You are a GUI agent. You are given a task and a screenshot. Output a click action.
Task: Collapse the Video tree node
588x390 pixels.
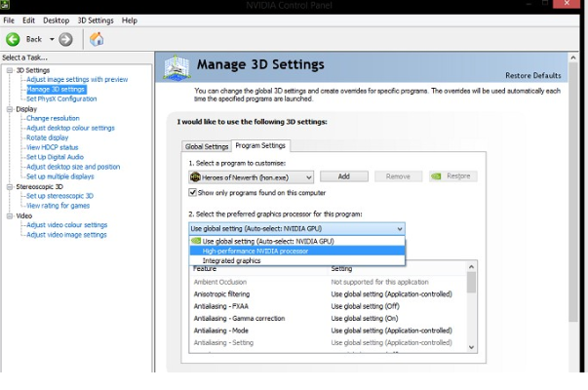click(x=10, y=216)
